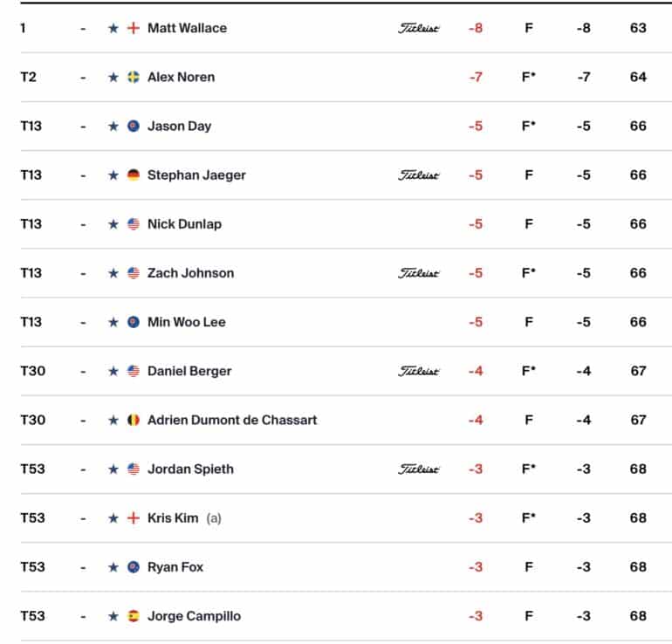The width and height of the screenshot is (672, 644).
Task: Click the Australia flag icon beside Jason Day
Action: coord(134,127)
